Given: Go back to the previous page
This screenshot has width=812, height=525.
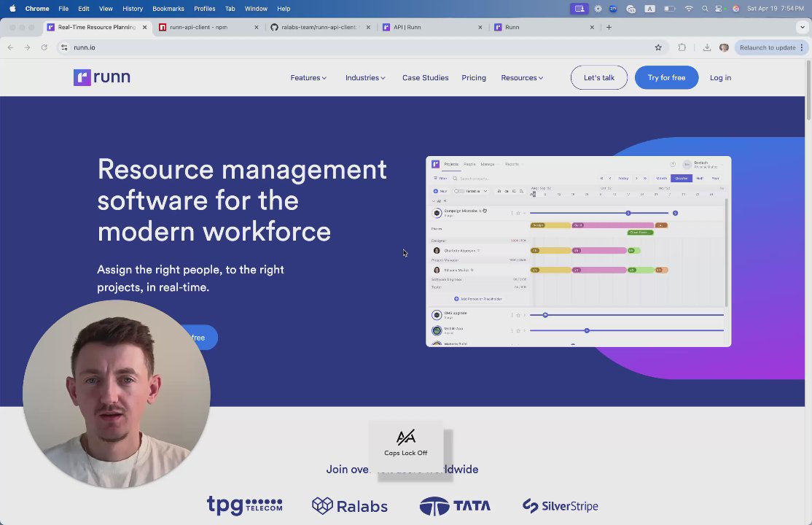Looking at the screenshot, I should coord(10,47).
